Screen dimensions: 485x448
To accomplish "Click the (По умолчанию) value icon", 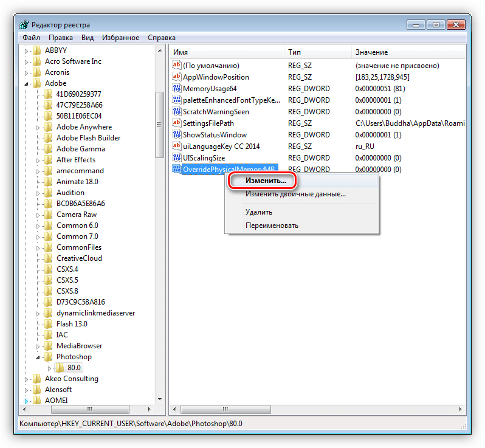I will (x=177, y=65).
